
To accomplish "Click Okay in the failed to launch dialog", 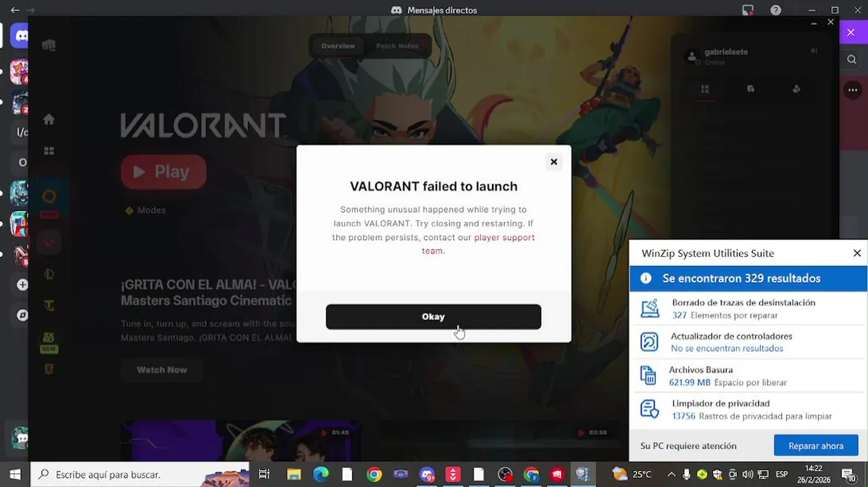I will point(433,317).
